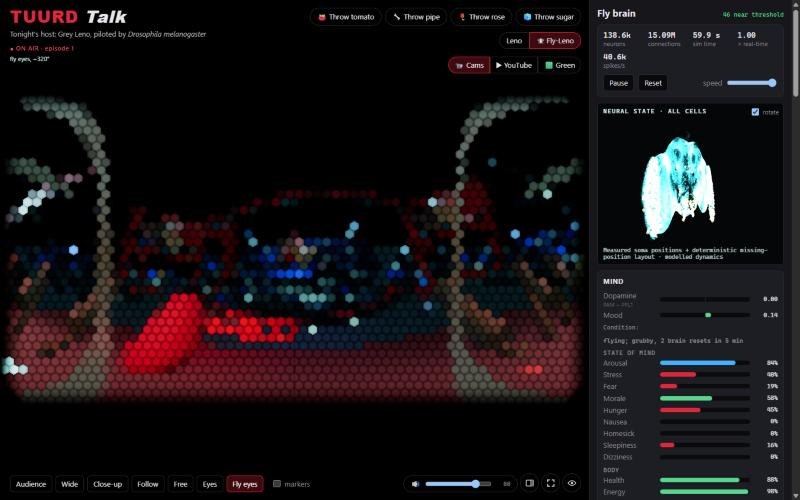This screenshot has width=800, height=500.
Task: Click the rose icon in Throw rose
Action: pos(462,17)
